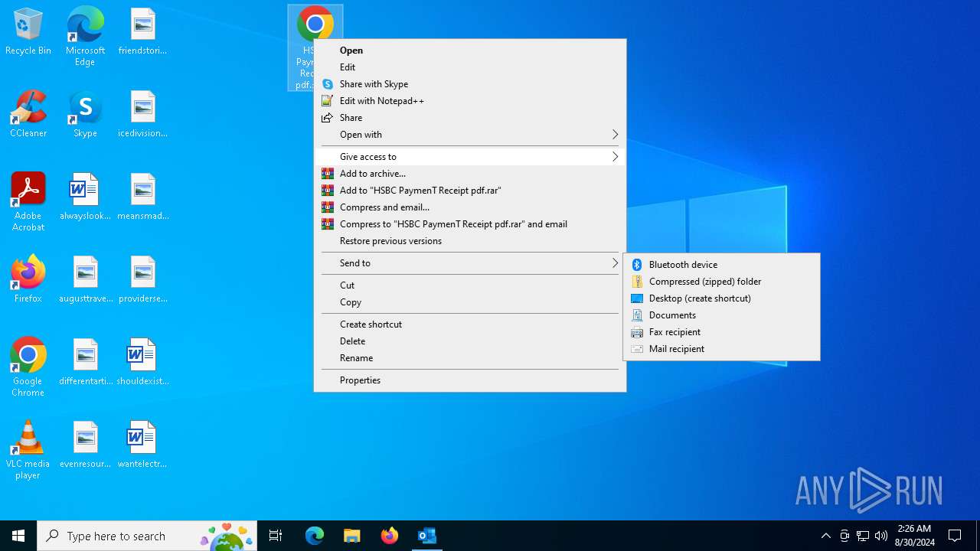Open CCleaner desktop shortcut
Screen dimensions: 980x551
pyautogui.click(x=28, y=115)
